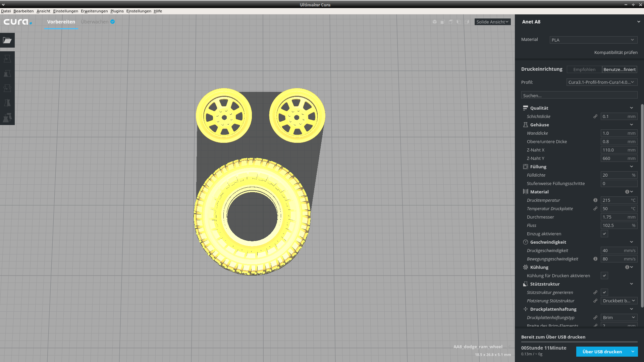Toggle Kühlung für Drucken aktivieren checkbox
This screenshot has height=362, width=644.
point(604,276)
